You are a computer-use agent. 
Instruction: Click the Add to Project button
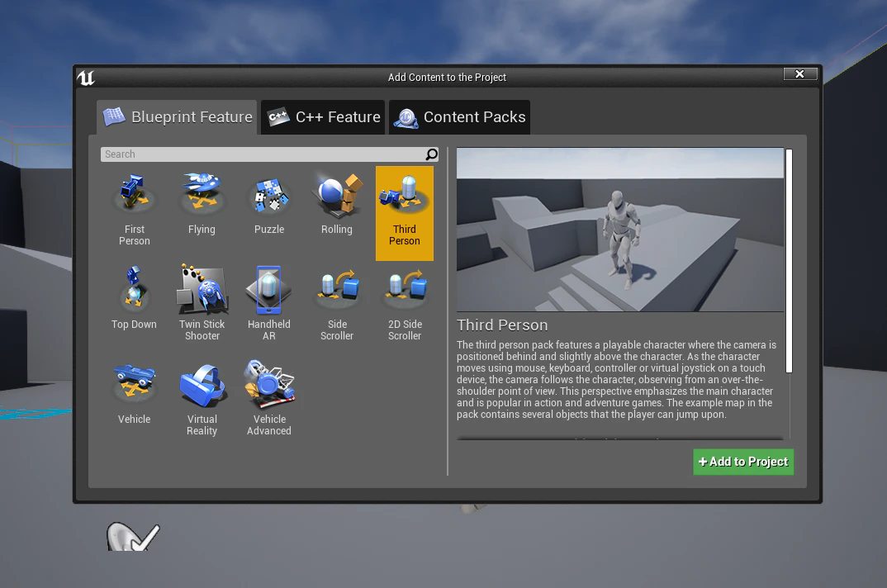[x=743, y=462]
